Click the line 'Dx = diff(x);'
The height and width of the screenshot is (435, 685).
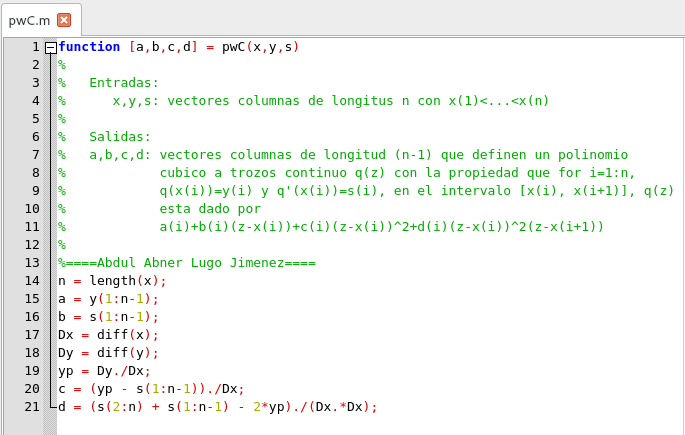[108, 335]
